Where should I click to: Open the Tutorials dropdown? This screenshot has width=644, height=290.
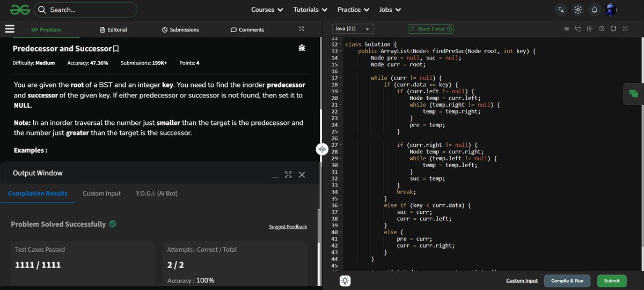coord(310,10)
